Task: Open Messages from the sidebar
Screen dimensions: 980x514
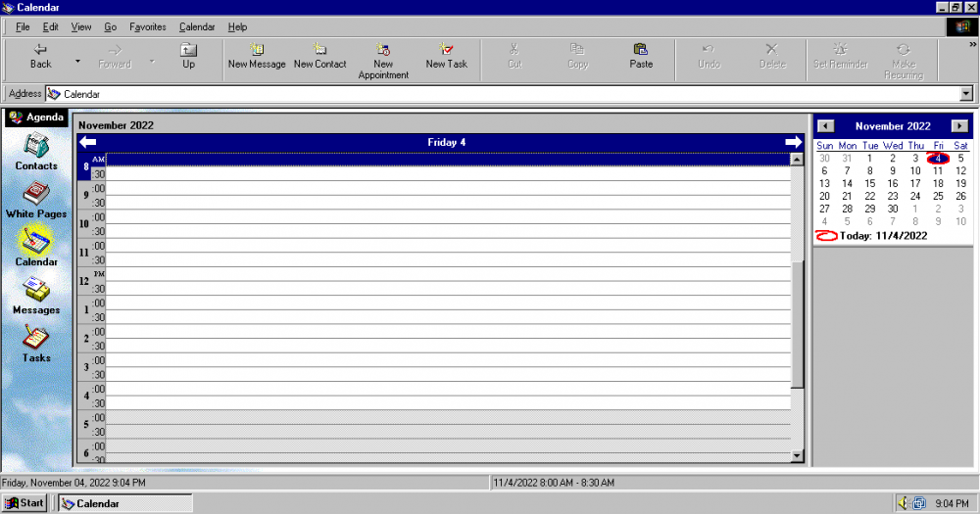Action: [x=36, y=296]
